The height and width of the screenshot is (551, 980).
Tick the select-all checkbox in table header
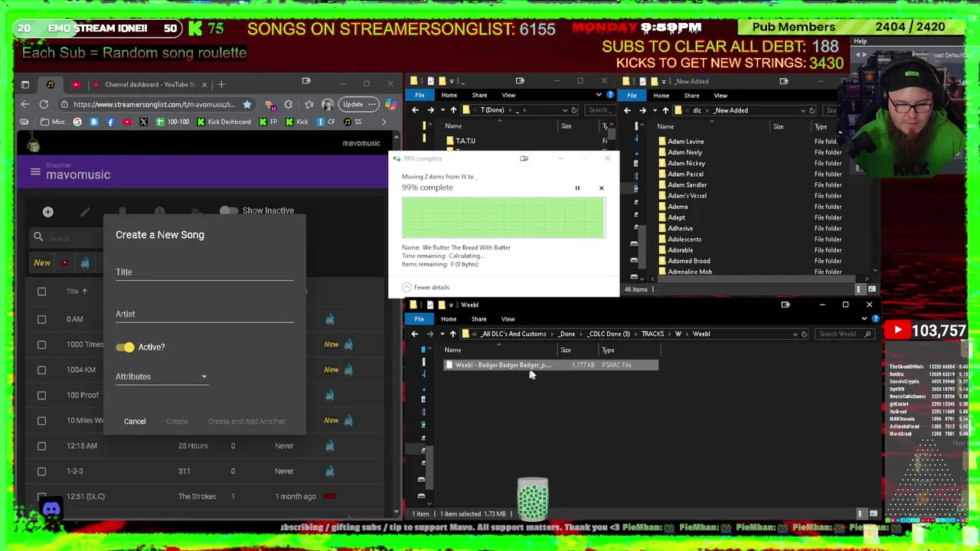[x=41, y=292]
